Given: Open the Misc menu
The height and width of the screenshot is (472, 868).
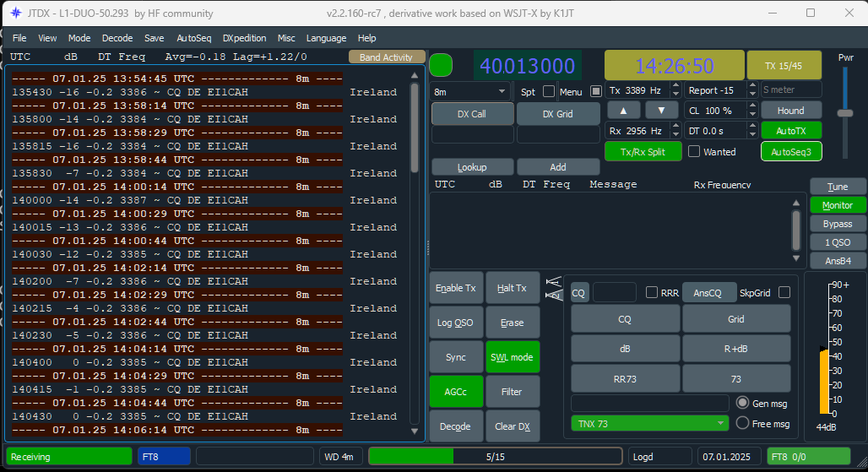Looking at the screenshot, I should pos(286,38).
